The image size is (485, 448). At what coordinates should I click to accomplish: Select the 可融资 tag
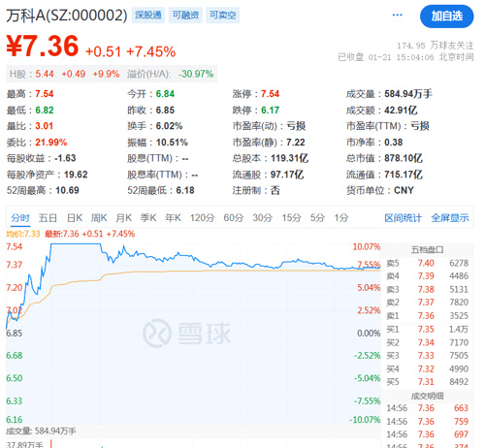tap(185, 16)
